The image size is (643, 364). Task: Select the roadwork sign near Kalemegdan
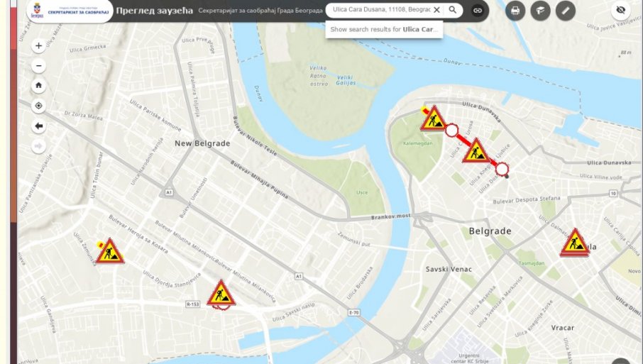pyautogui.click(x=433, y=119)
